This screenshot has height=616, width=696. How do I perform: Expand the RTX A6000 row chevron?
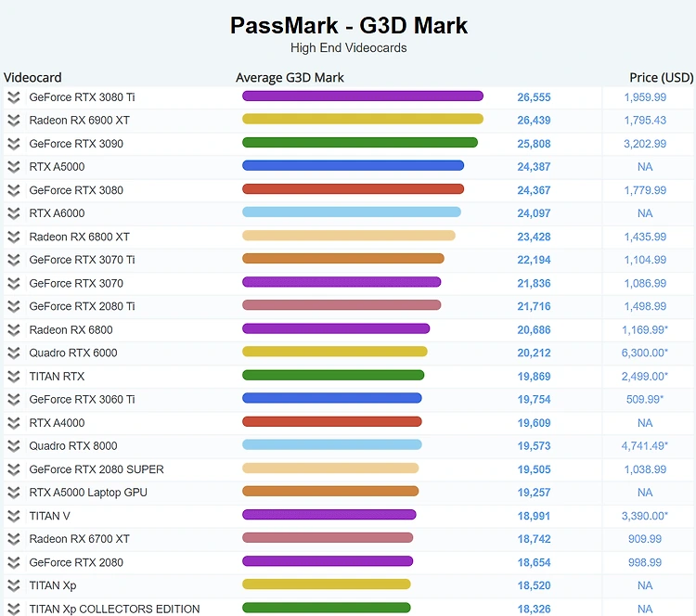(14, 213)
